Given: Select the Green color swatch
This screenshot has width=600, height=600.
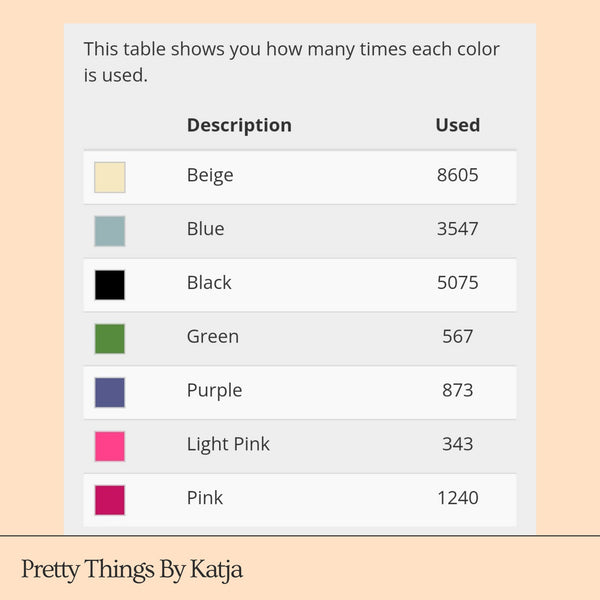Looking at the screenshot, I should 110,339.
